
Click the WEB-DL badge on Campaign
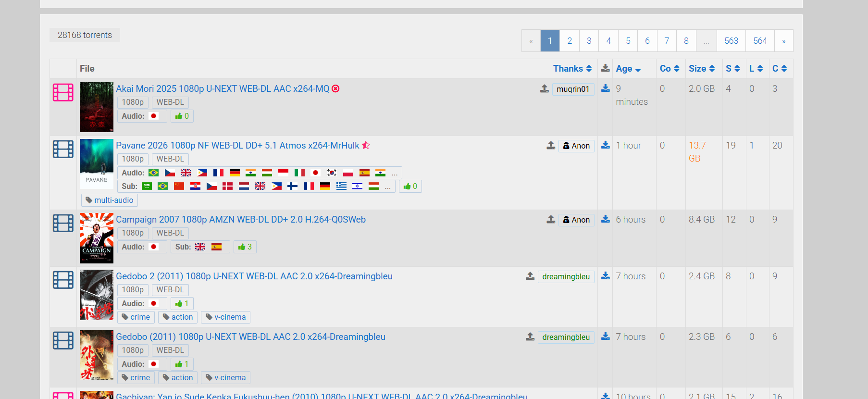[x=170, y=233]
